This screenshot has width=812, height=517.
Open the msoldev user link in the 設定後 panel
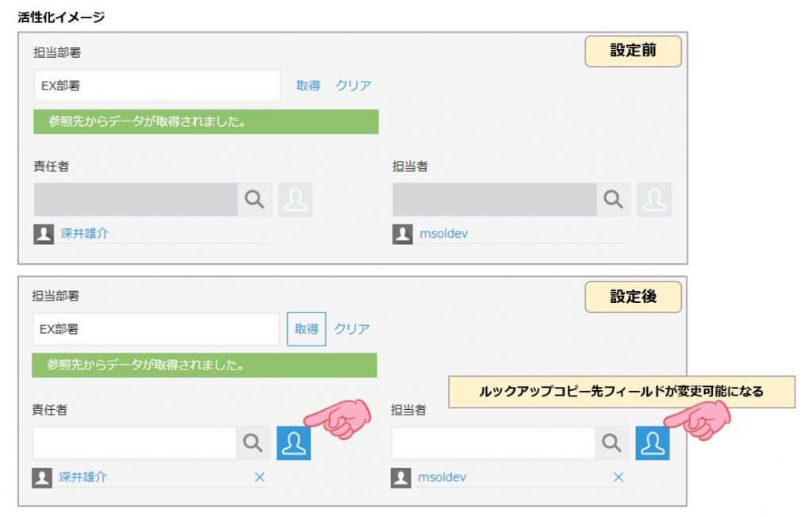click(442, 477)
